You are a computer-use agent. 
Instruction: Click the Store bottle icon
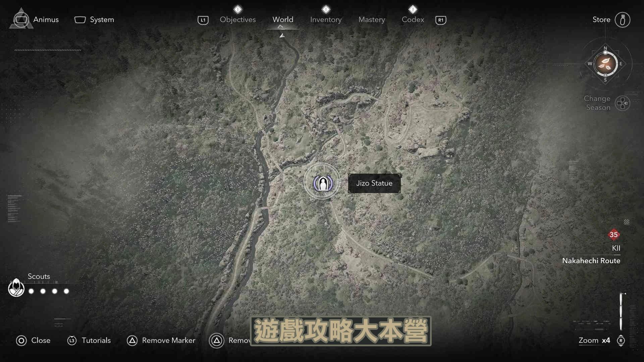pyautogui.click(x=623, y=20)
